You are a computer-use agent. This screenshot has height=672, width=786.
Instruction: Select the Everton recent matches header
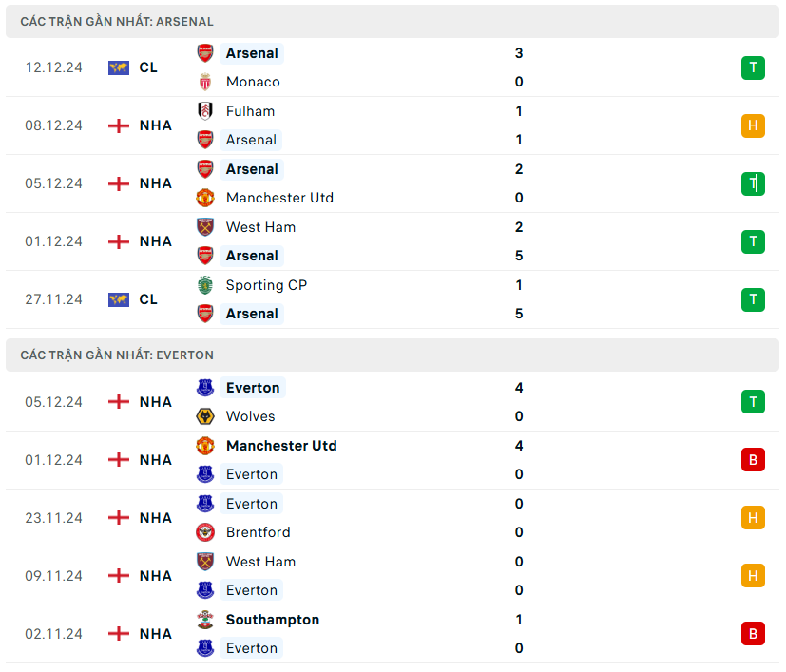[x=117, y=355]
